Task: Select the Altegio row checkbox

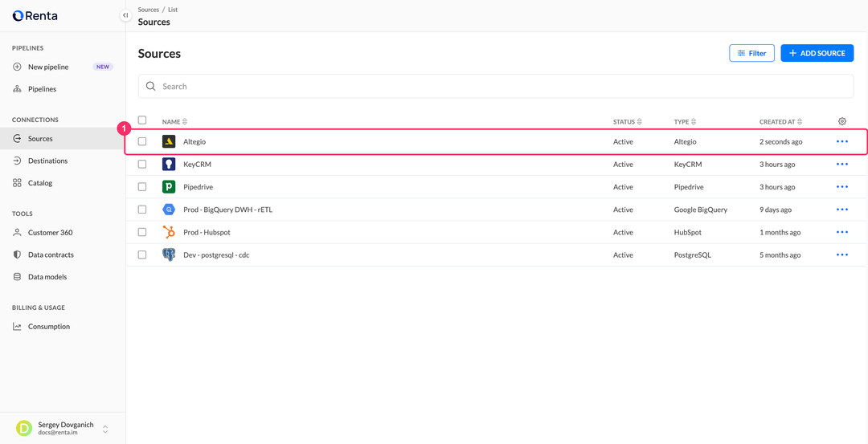Action: 142,141
